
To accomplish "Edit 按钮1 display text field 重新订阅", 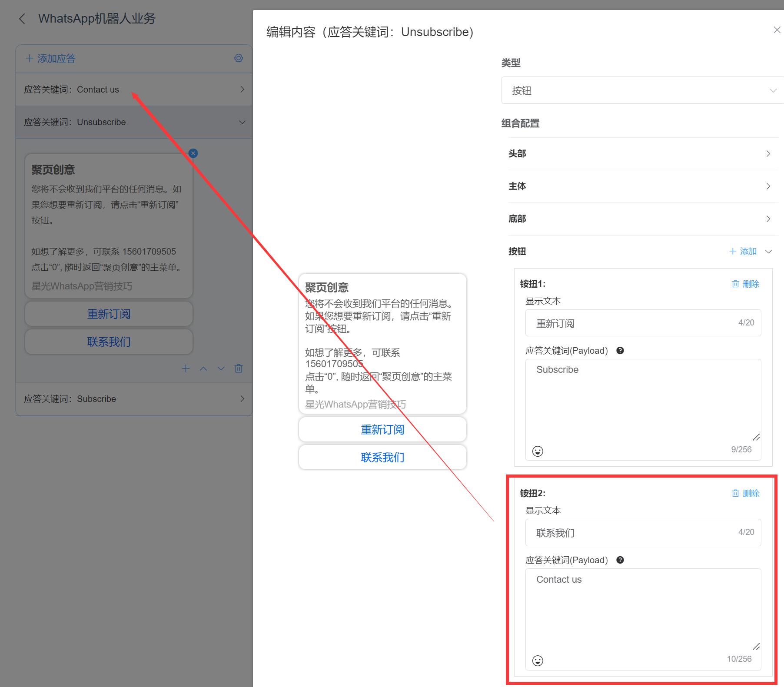I will click(x=643, y=323).
